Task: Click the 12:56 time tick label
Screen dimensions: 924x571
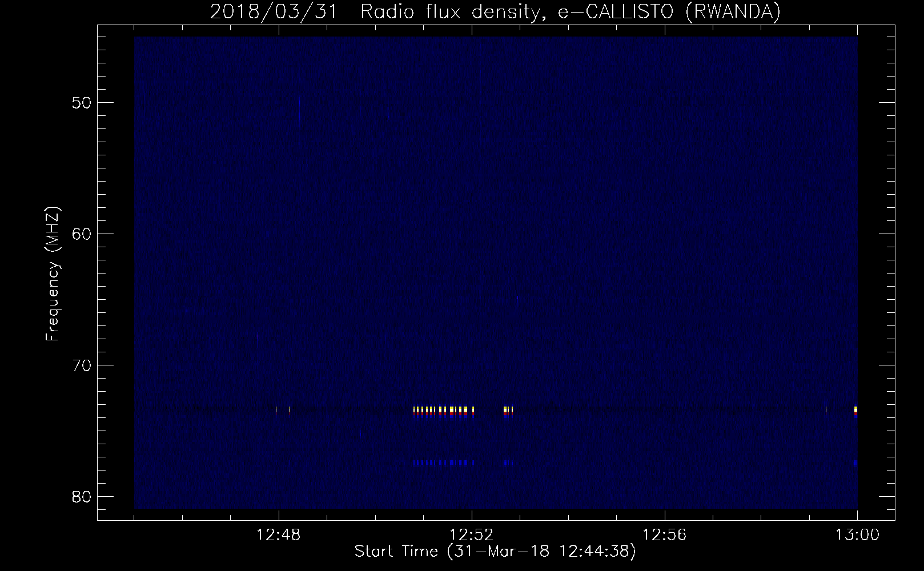Action: [665, 535]
